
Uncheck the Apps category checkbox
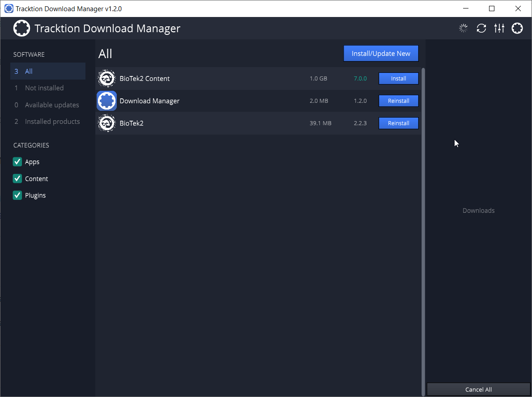click(x=17, y=162)
